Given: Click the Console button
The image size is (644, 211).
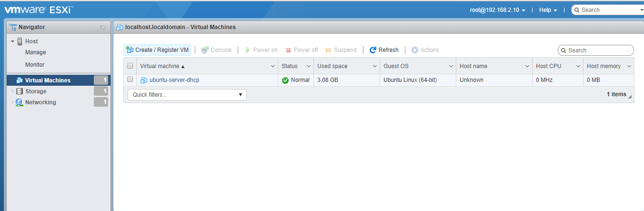Looking at the screenshot, I should [x=216, y=50].
